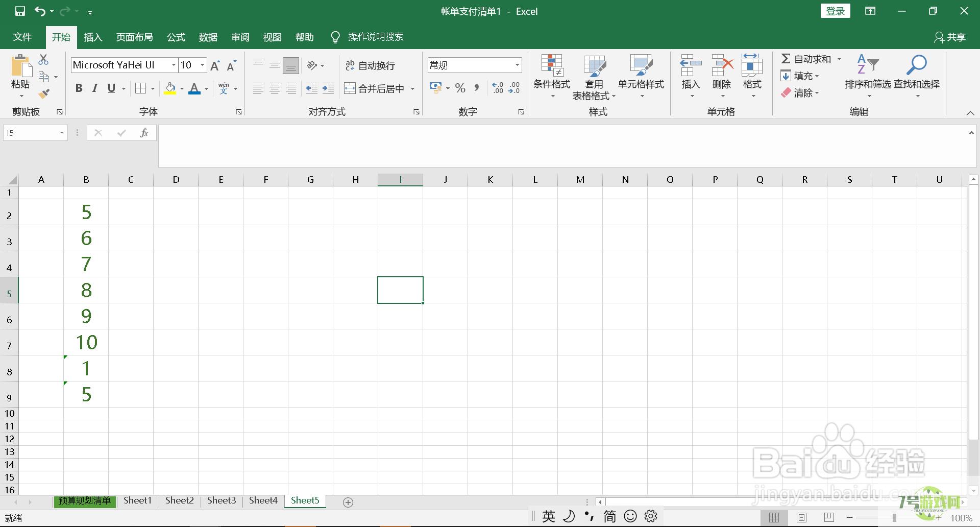Switch to 页面布局 ribbon tab

point(134,37)
